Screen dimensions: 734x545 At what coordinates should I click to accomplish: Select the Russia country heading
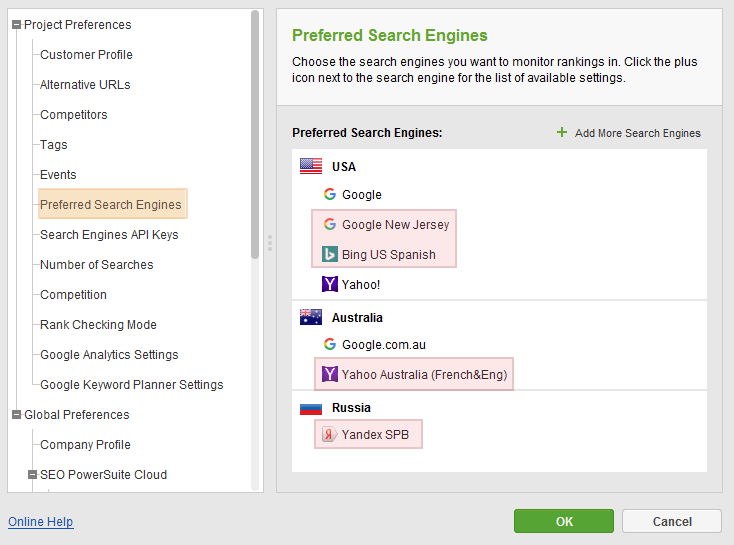pyautogui.click(x=351, y=408)
